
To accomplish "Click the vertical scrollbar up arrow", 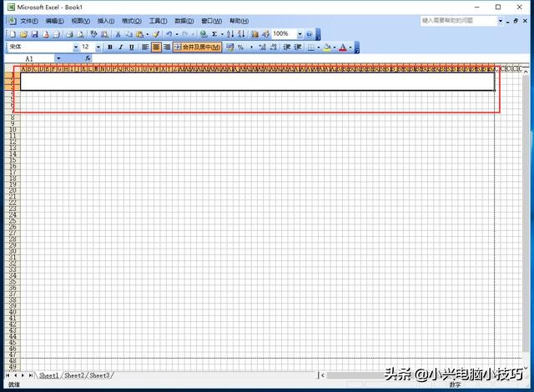I will click(525, 71).
